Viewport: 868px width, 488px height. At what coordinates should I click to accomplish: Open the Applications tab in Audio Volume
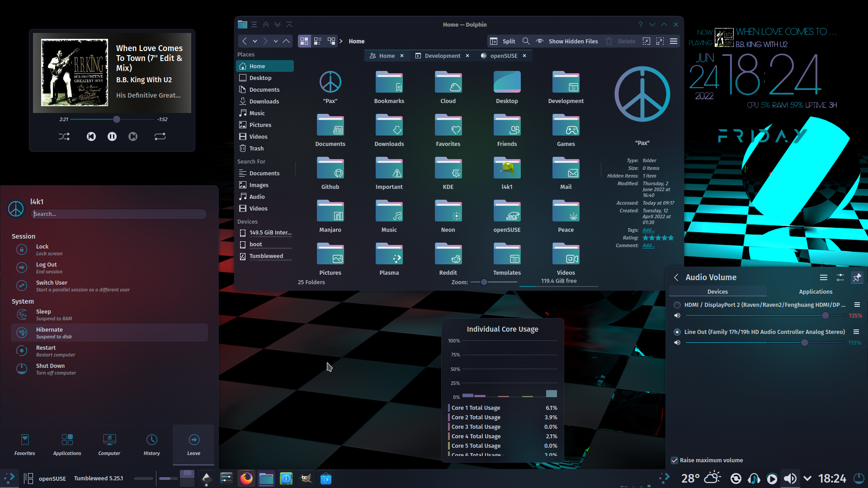click(x=816, y=292)
